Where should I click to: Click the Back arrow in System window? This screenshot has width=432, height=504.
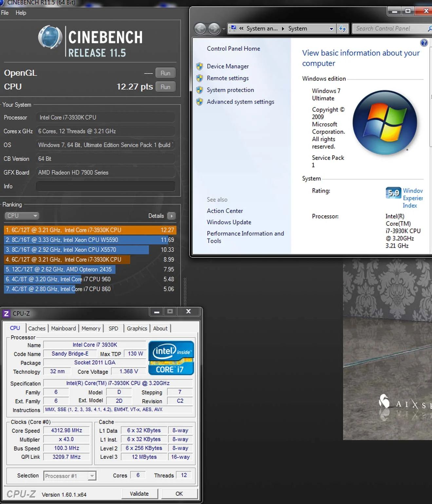(200, 29)
